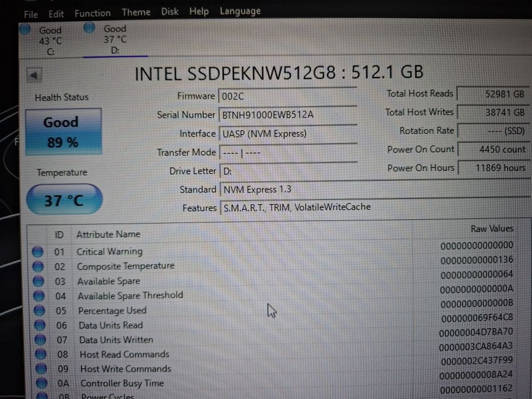
Task: Click the 37 °C temperature button
Action: 64,199
